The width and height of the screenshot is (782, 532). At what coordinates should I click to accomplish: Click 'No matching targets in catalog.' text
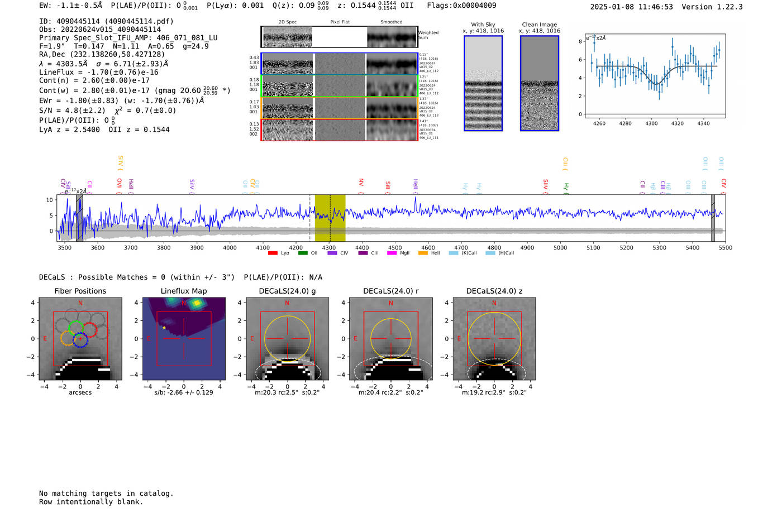click(x=106, y=493)
